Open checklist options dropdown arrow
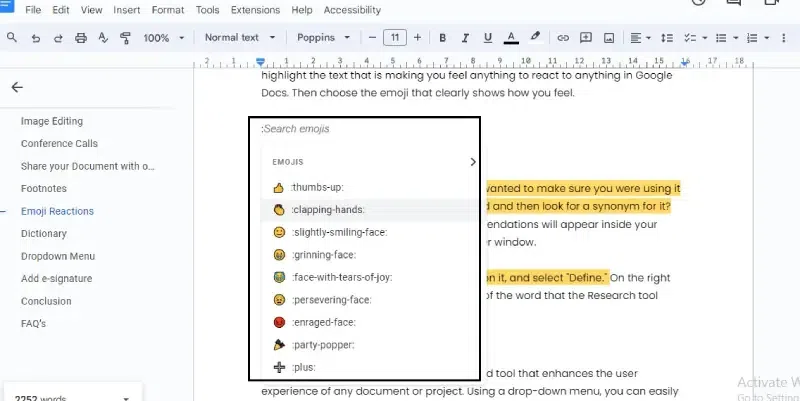 click(705, 38)
